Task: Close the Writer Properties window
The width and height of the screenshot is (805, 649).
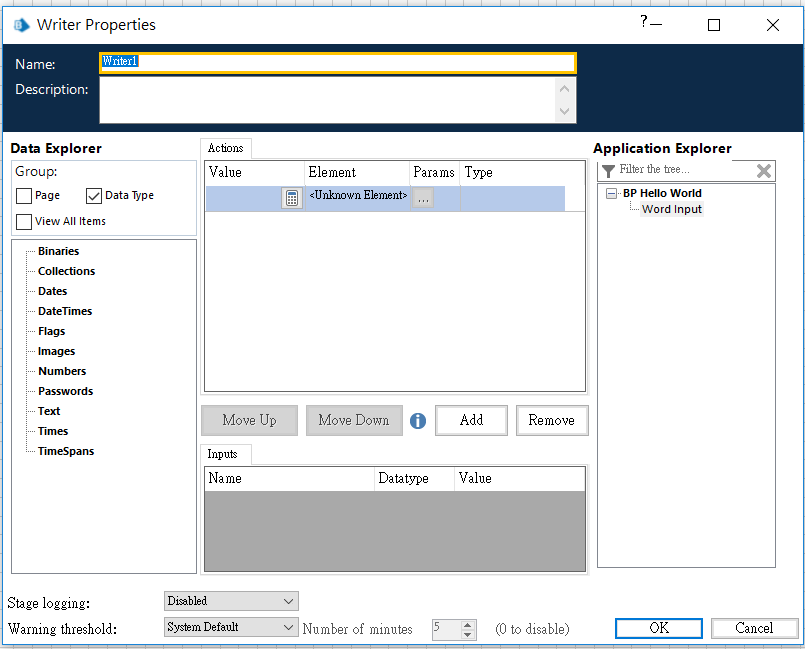Action: [773, 25]
